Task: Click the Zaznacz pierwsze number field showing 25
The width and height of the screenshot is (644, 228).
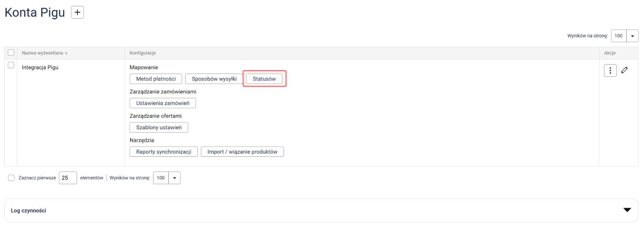Action: pyautogui.click(x=68, y=178)
